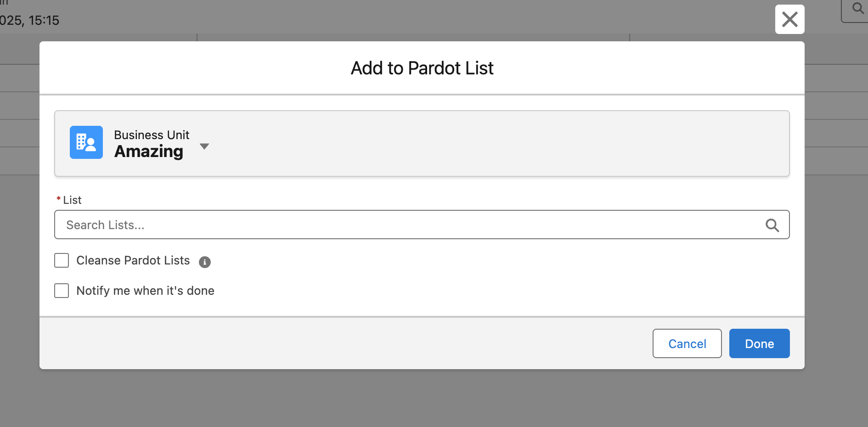Click the Cancel button
Image resolution: width=868 pixels, height=427 pixels.
[x=687, y=343]
